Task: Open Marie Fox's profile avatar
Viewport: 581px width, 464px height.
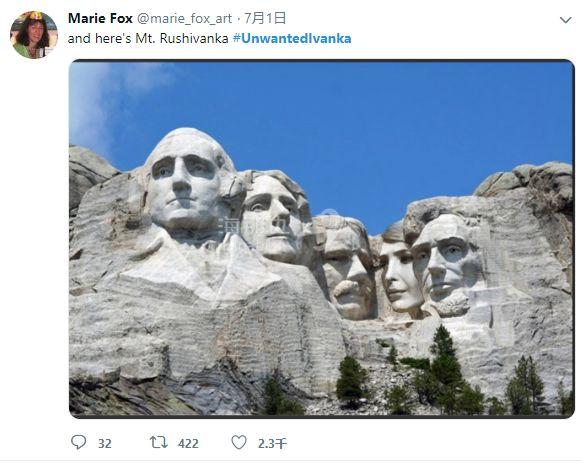Action: pos(34,35)
